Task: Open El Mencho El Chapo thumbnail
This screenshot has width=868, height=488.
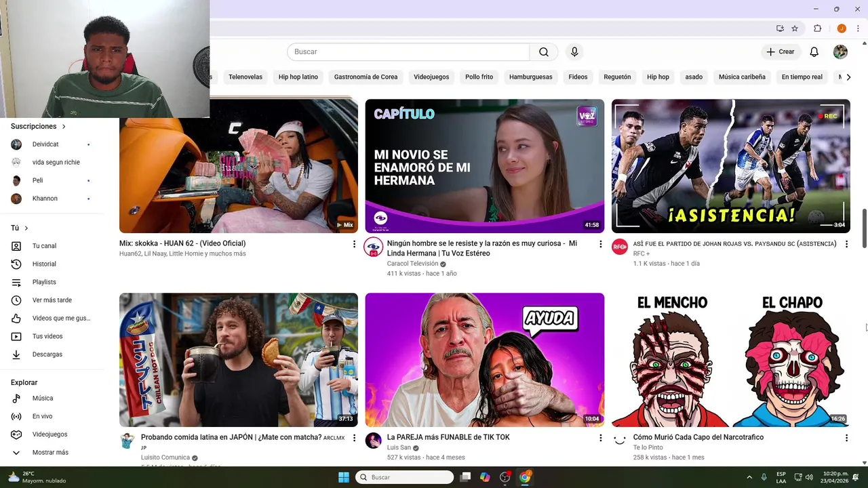Action: pyautogui.click(x=731, y=360)
